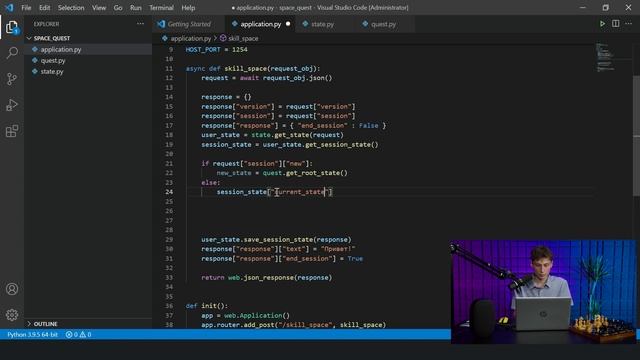Select Python 3.9.5 64-bit interpreter in status bar
This screenshot has width=640, height=360.
pyautogui.click(x=32, y=335)
